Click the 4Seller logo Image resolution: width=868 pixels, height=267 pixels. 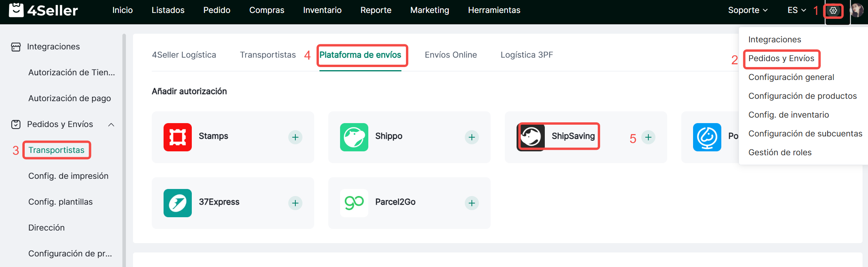click(x=44, y=10)
